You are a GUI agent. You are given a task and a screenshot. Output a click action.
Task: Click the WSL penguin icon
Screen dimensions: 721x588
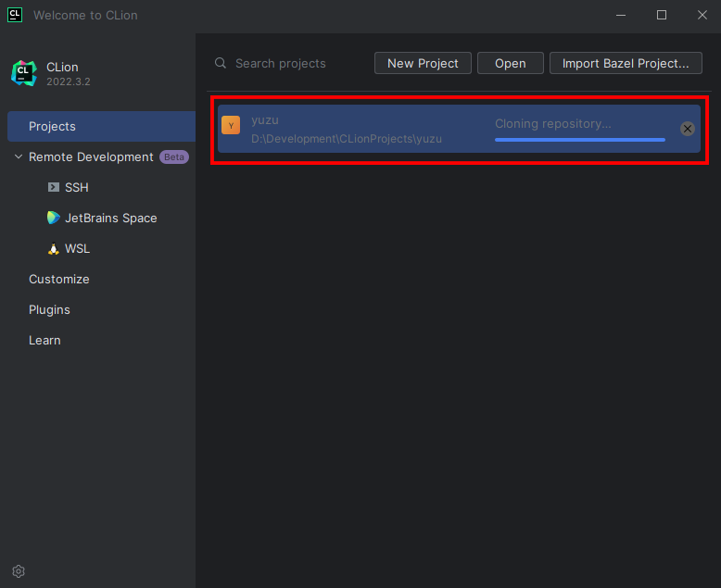(x=54, y=249)
